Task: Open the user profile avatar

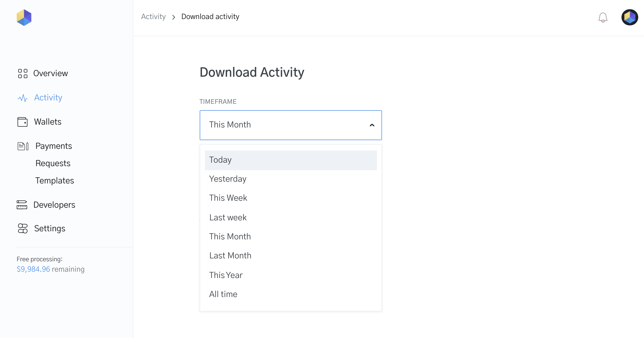Action: [x=630, y=17]
